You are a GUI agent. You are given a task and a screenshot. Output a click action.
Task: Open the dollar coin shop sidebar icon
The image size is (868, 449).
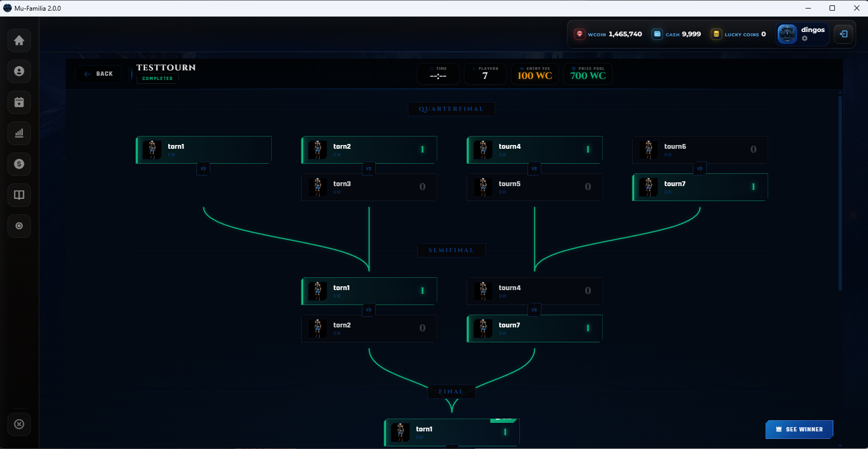click(x=19, y=164)
